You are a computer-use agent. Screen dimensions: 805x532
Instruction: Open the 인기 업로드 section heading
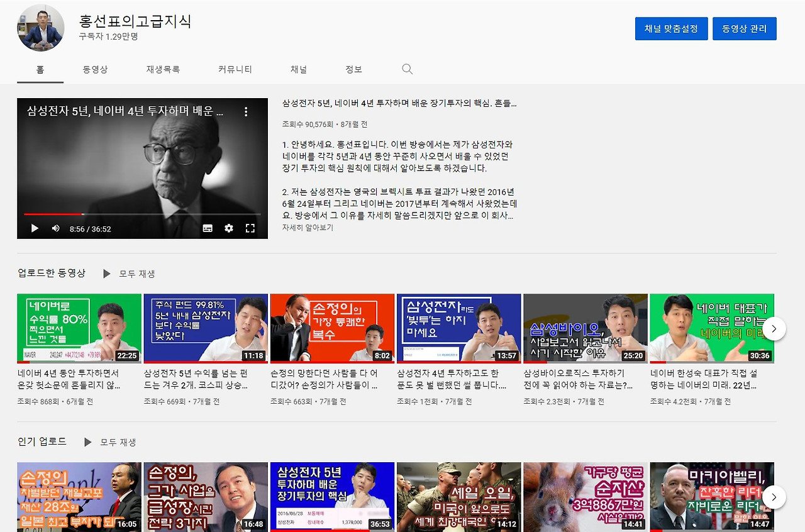(x=42, y=441)
